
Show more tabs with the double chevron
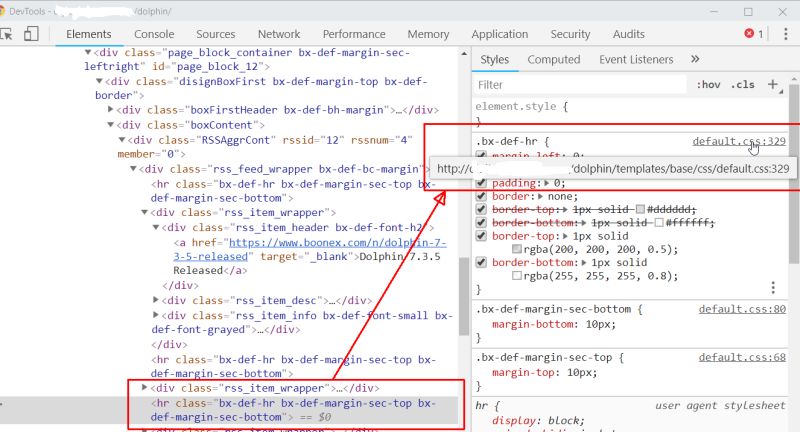695,60
